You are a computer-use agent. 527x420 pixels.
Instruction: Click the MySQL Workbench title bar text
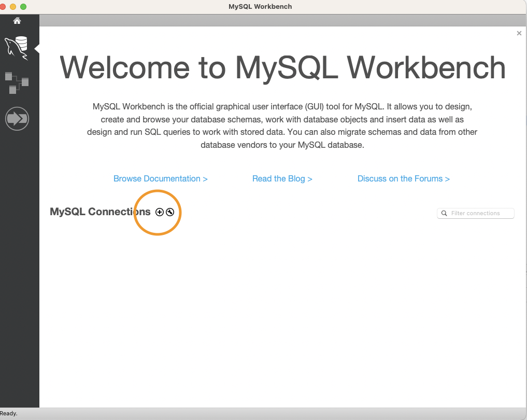click(x=260, y=6)
